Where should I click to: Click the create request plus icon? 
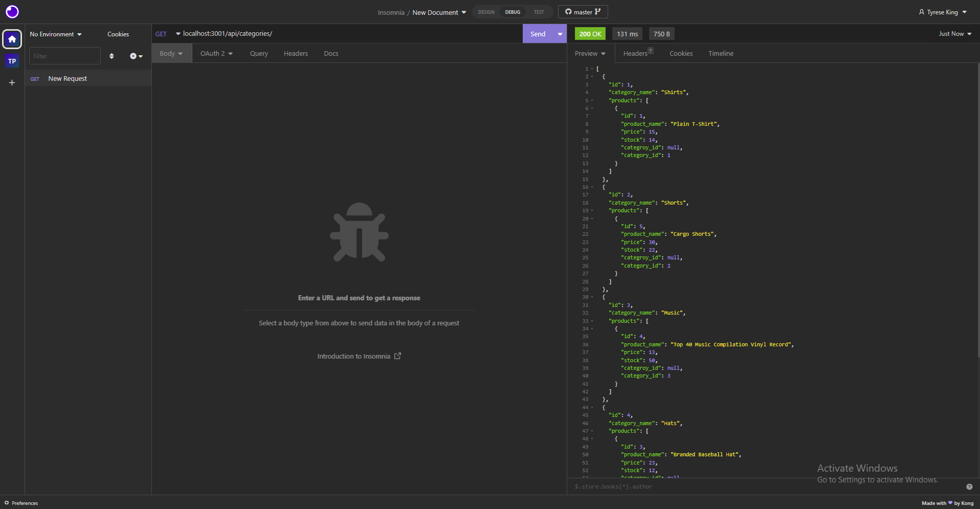click(136, 56)
